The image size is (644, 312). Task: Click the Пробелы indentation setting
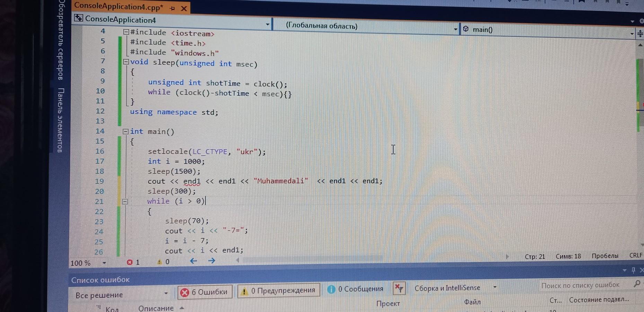click(x=605, y=256)
